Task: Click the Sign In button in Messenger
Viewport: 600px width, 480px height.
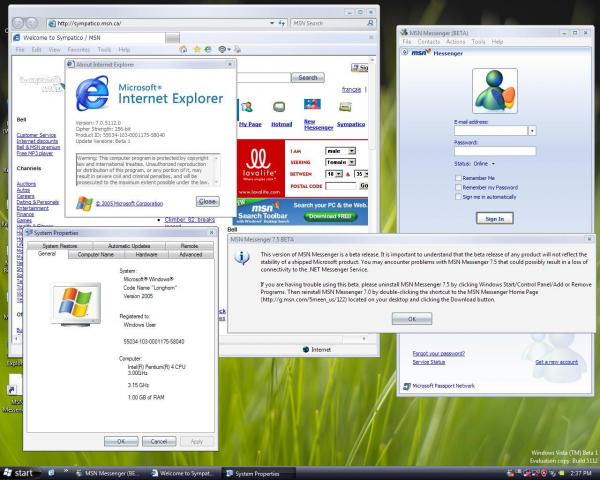Action: pyautogui.click(x=495, y=219)
